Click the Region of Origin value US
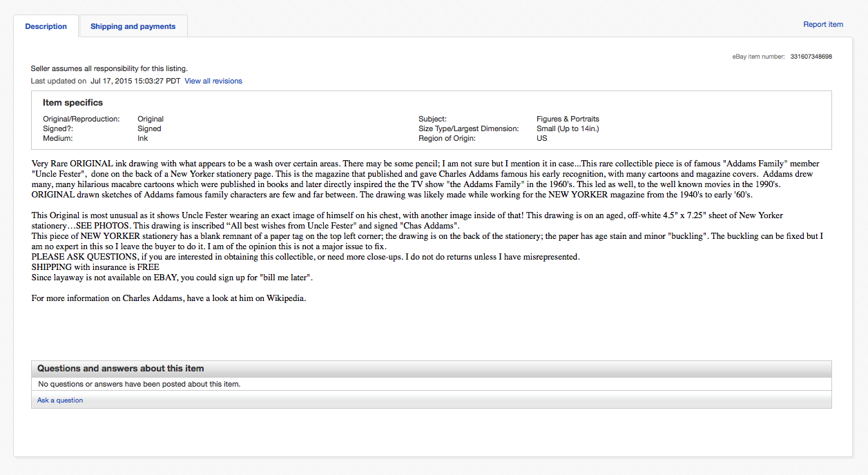Image resolution: width=868 pixels, height=475 pixels. tap(541, 138)
